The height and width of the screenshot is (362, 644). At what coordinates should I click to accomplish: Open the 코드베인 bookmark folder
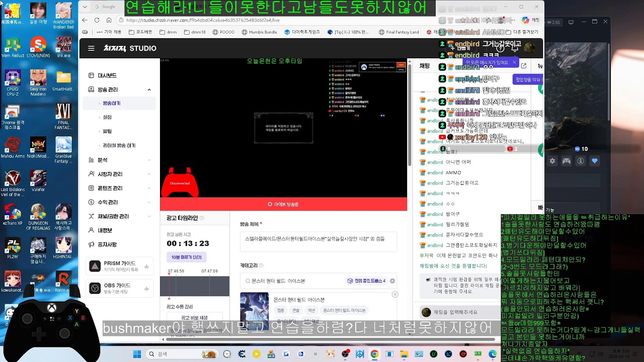pyautogui.click(x=140, y=32)
